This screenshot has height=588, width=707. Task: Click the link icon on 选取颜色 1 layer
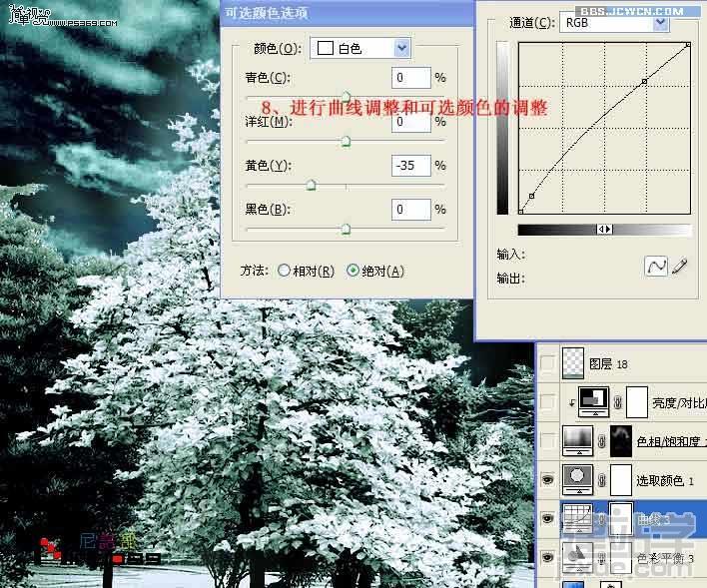(601, 480)
